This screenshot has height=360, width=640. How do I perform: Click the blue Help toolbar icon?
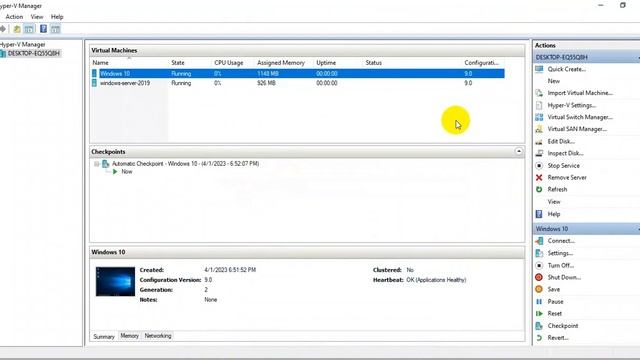click(x=43, y=29)
